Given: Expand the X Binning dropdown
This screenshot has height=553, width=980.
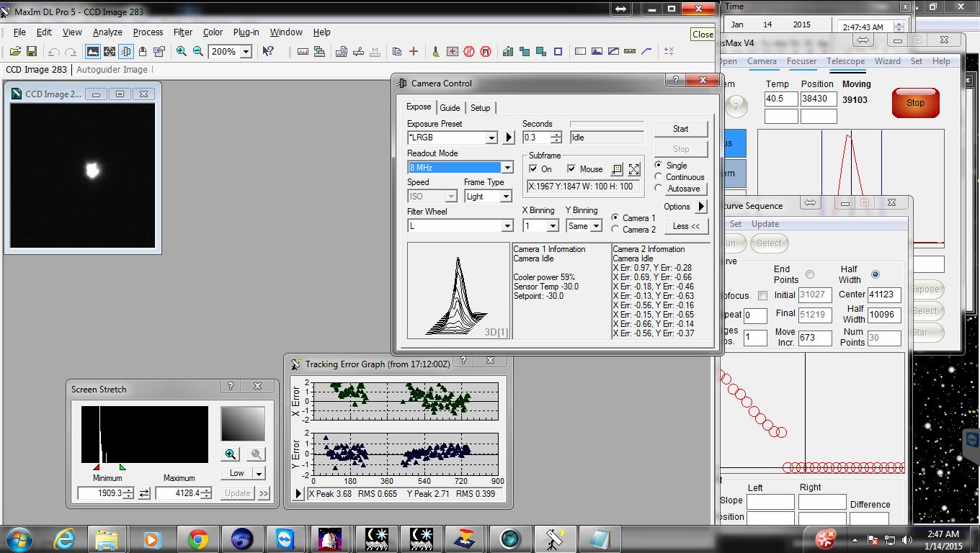Looking at the screenshot, I should click(553, 226).
